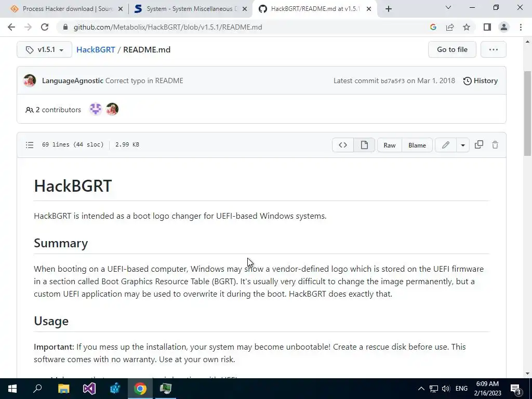Click the README.md filename breadcrumb text

point(147,49)
